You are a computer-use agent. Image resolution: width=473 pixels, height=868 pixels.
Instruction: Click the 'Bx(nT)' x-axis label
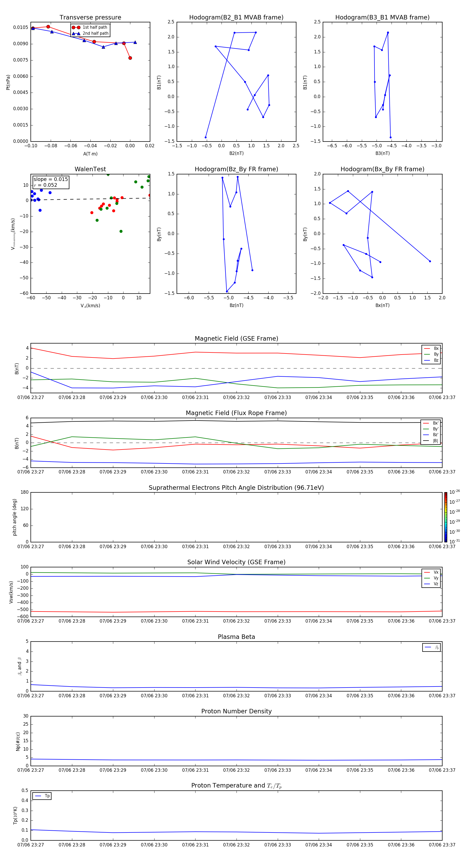tap(382, 305)
